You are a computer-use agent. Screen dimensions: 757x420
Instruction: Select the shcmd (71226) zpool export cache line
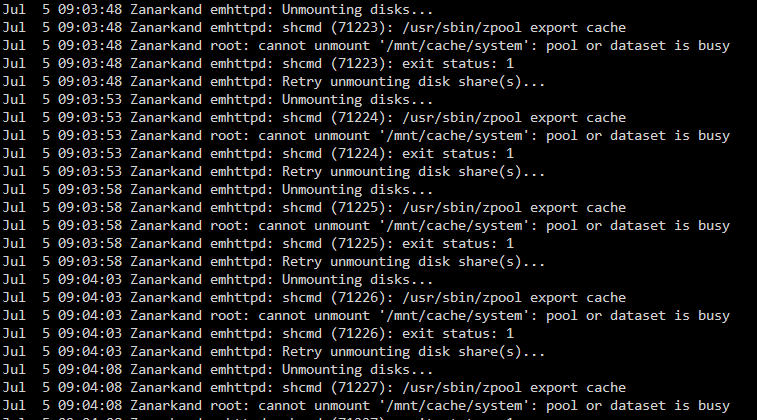pyautogui.click(x=314, y=297)
